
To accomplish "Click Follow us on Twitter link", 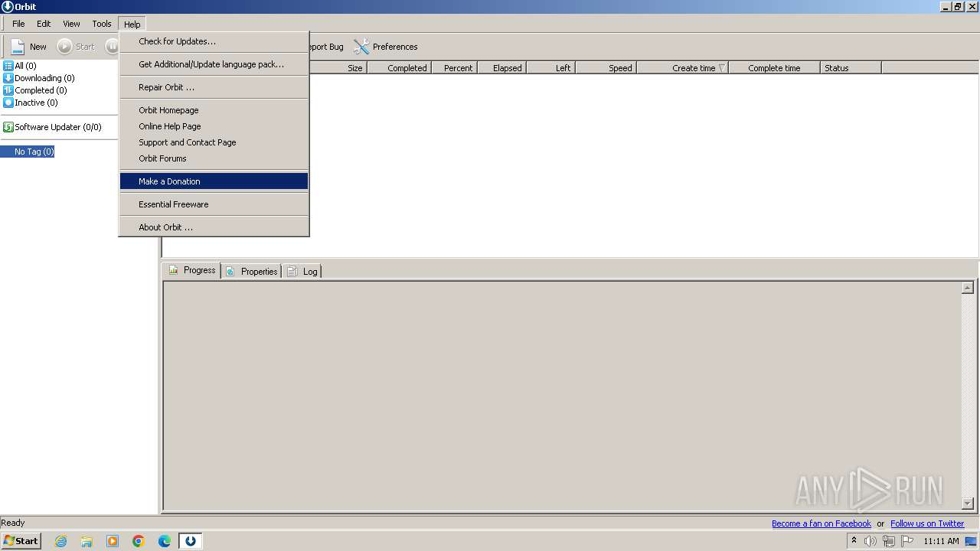I will 927,523.
